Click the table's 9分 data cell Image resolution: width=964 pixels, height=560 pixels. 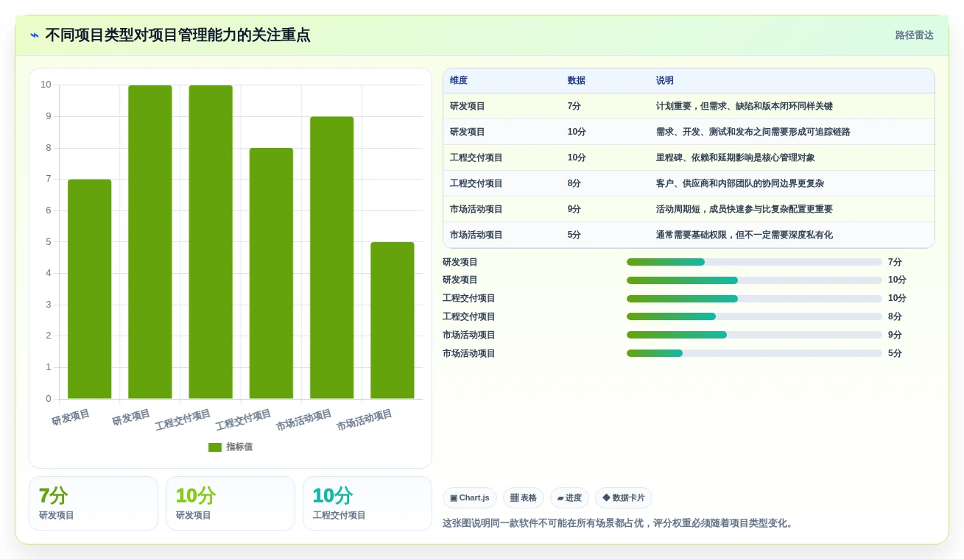pos(574,209)
